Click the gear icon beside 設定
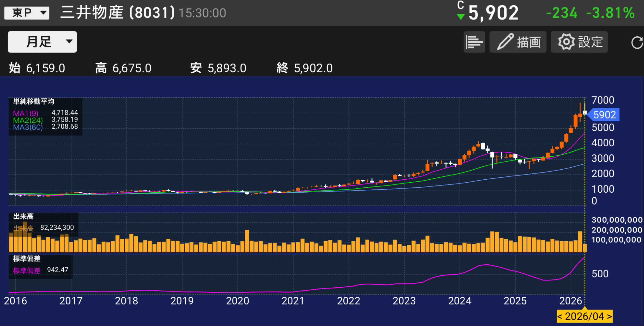The image size is (644, 326). coord(566,42)
